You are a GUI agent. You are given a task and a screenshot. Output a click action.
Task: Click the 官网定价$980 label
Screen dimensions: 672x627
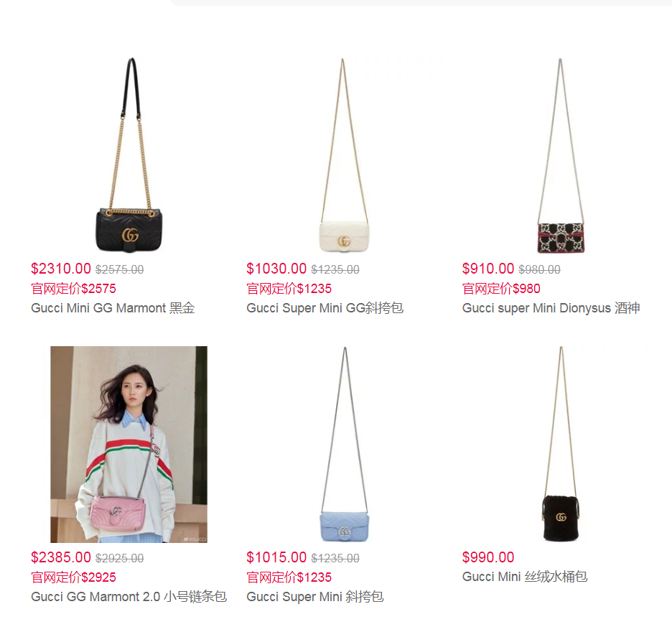501,289
